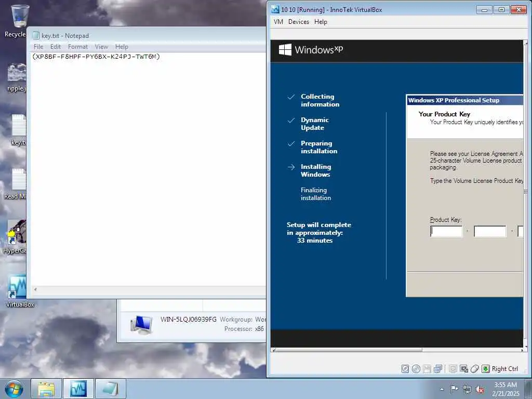
Task: Click "Preparing installation" setup step
Action: [x=319, y=147]
